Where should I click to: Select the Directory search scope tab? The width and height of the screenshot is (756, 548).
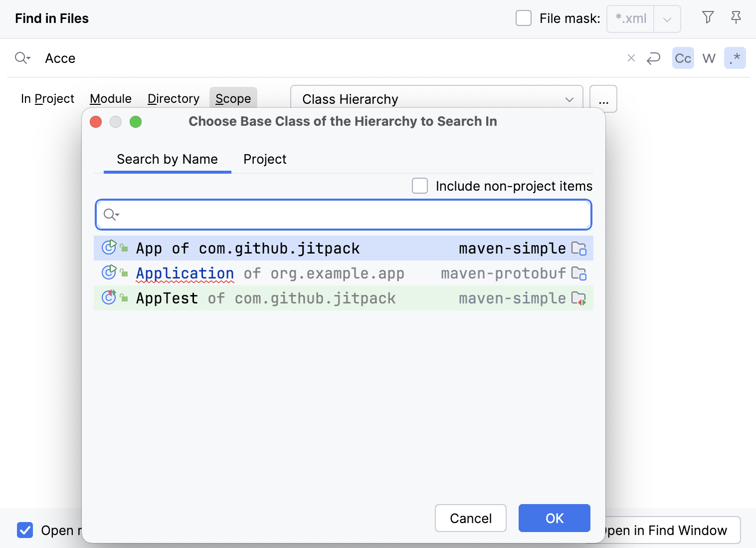(x=173, y=98)
